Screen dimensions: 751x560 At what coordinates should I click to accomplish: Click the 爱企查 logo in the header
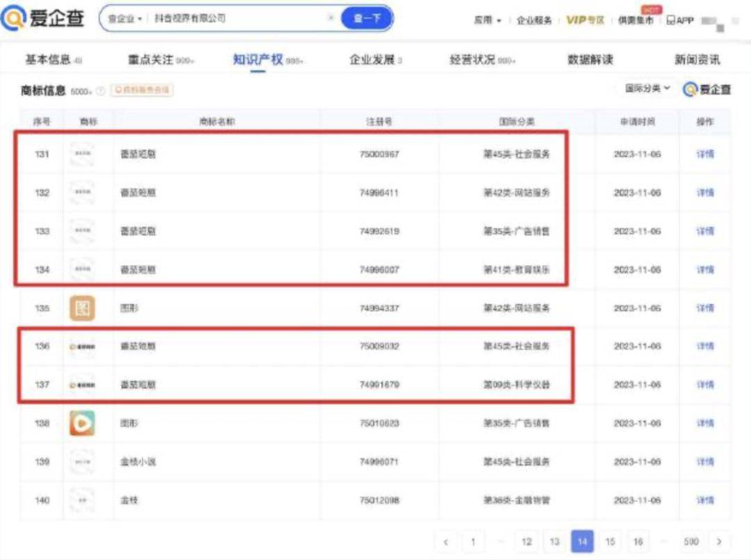click(43, 18)
